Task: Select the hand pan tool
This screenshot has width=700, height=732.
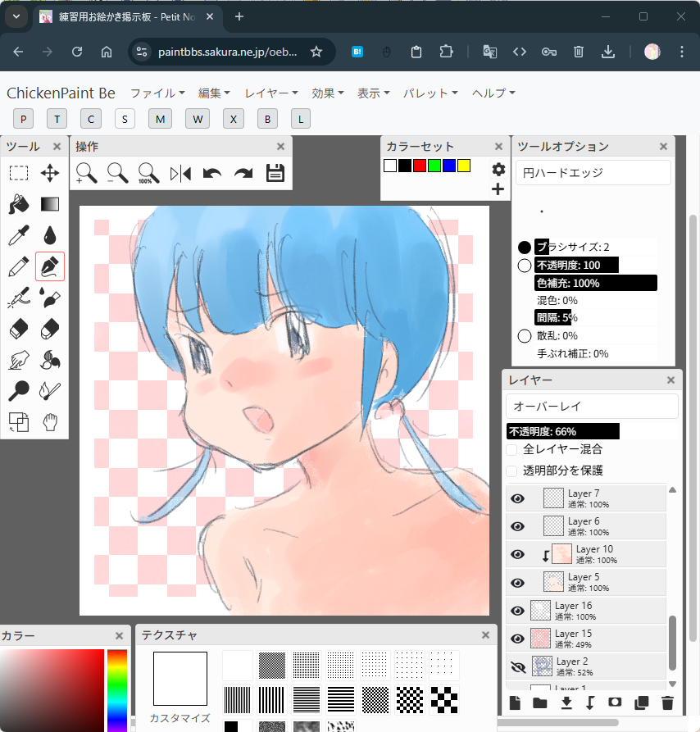Action: [x=50, y=422]
